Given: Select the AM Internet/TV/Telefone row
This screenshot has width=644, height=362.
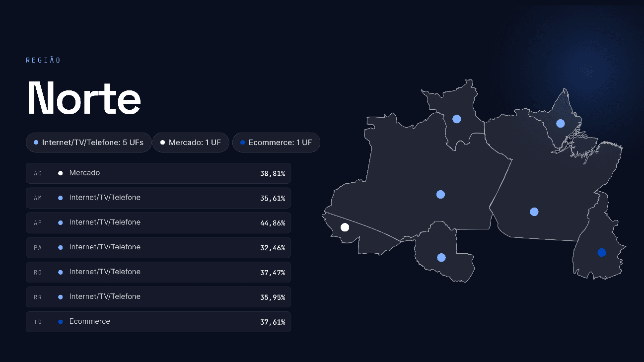Looking at the screenshot, I should [158, 198].
